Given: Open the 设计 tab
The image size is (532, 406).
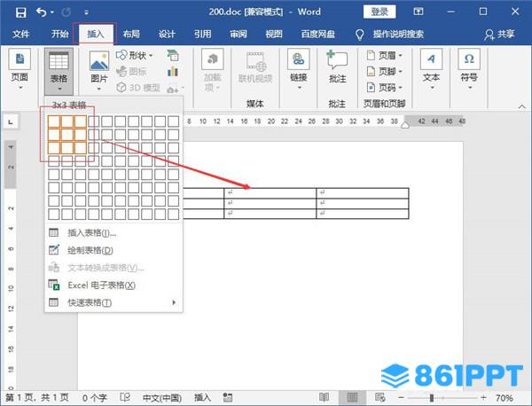Looking at the screenshot, I should [167, 34].
